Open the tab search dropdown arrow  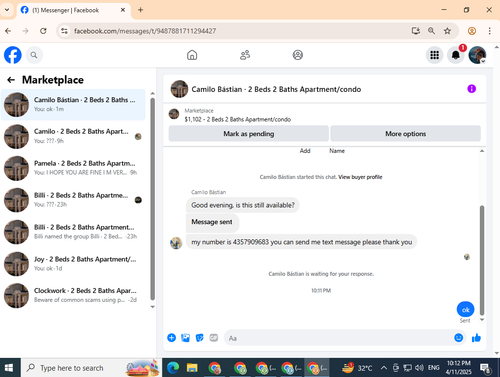coord(7,10)
